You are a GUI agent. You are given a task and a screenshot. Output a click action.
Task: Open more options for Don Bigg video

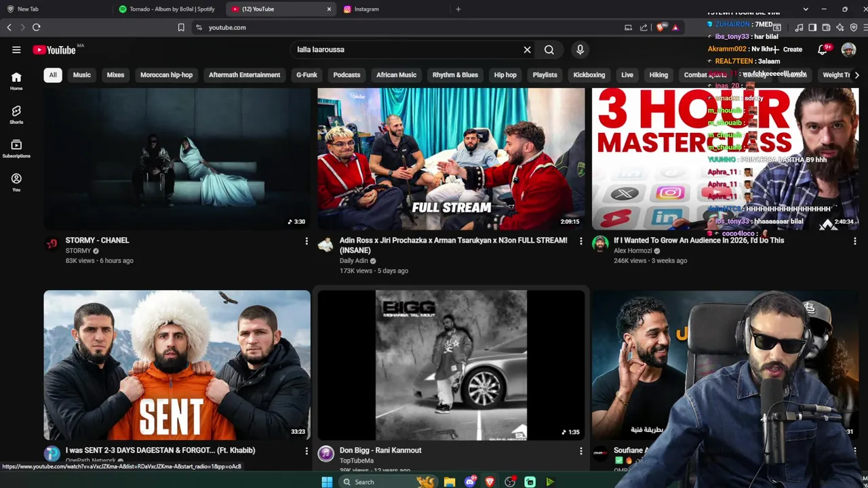coord(580,451)
